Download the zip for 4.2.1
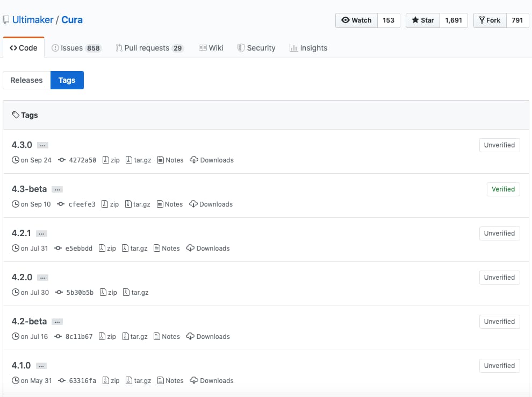 tap(107, 248)
